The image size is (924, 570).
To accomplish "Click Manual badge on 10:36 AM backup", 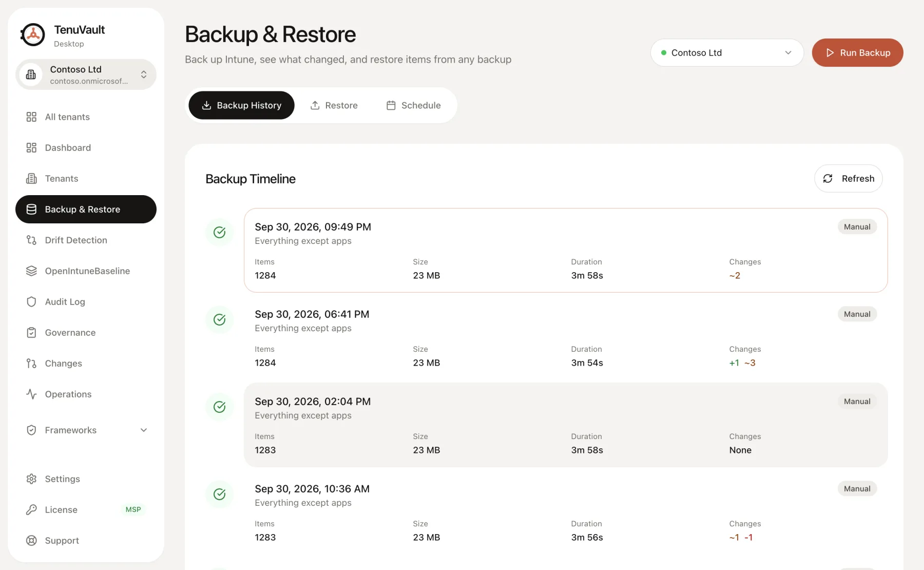I will pos(857,489).
